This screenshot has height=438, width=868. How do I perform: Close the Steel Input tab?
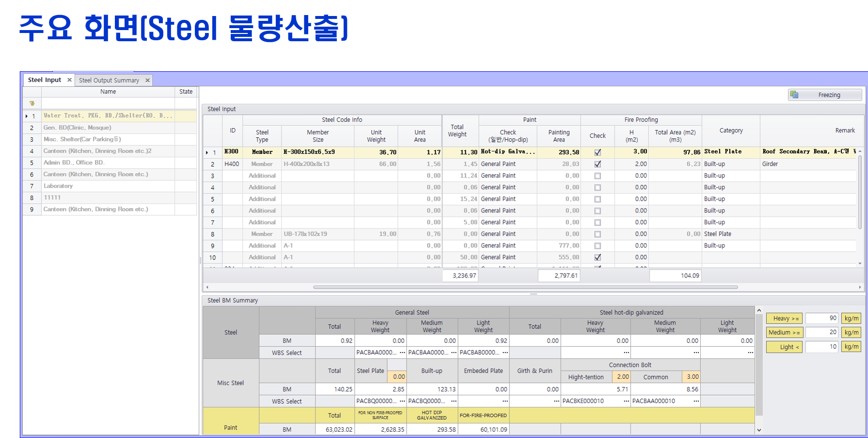[69, 80]
